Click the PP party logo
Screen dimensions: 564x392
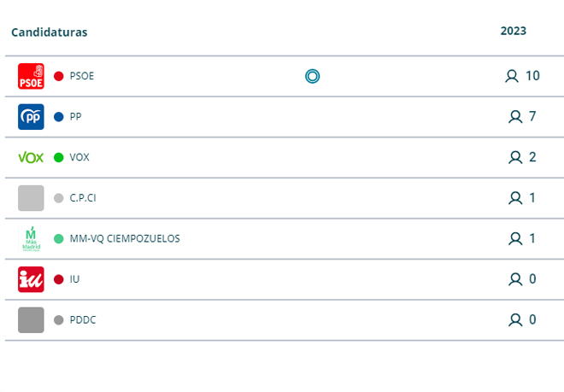(31, 117)
